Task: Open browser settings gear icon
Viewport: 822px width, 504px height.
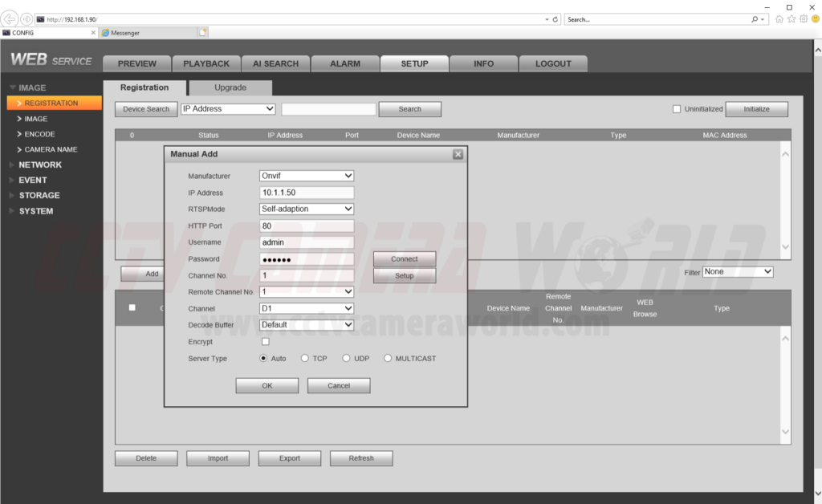Action: click(803, 18)
